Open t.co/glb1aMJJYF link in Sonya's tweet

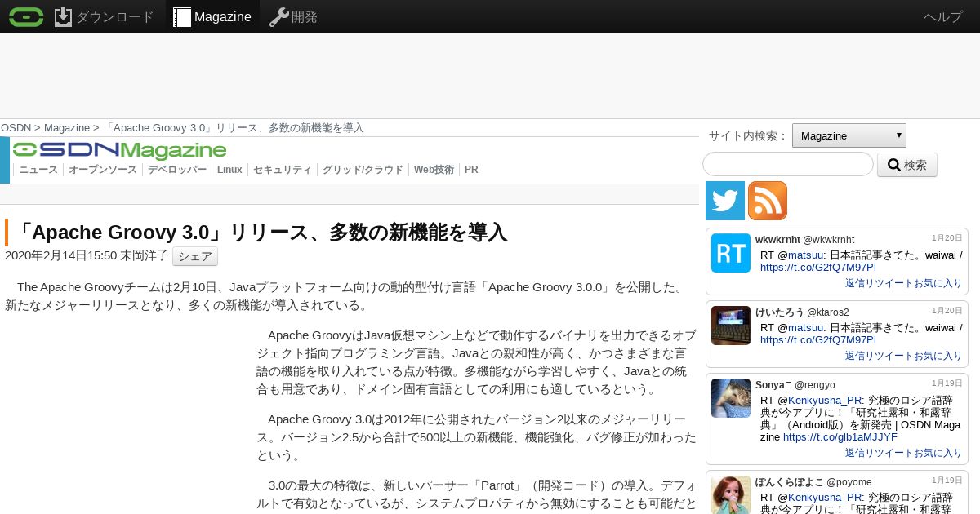tap(840, 437)
